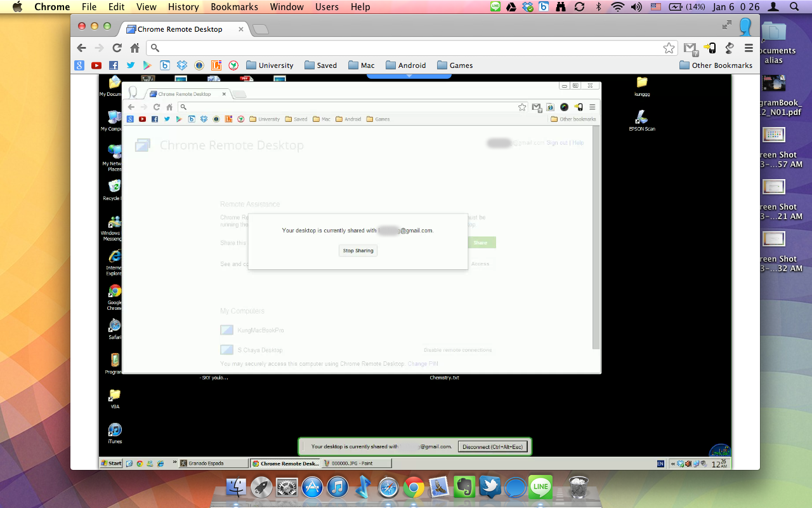Open the Twitter app in the Dock
Screen dimensions: 812x508
[490, 487]
